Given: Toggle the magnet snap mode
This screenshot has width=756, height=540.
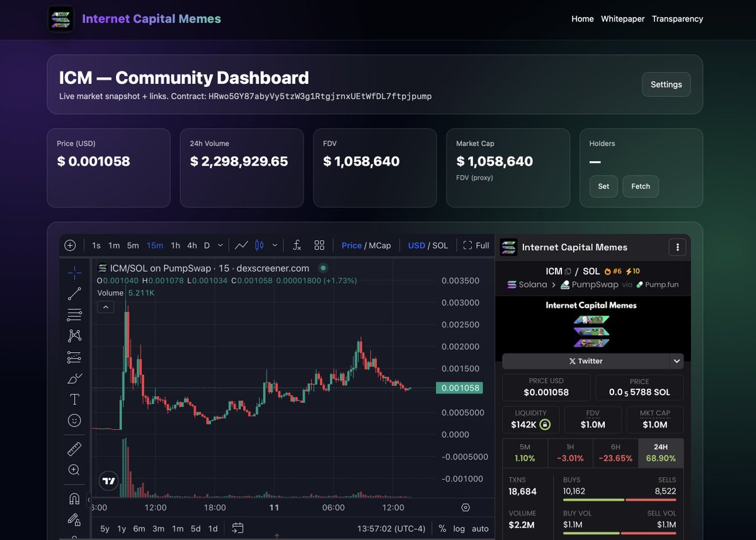Looking at the screenshot, I should tap(74, 499).
